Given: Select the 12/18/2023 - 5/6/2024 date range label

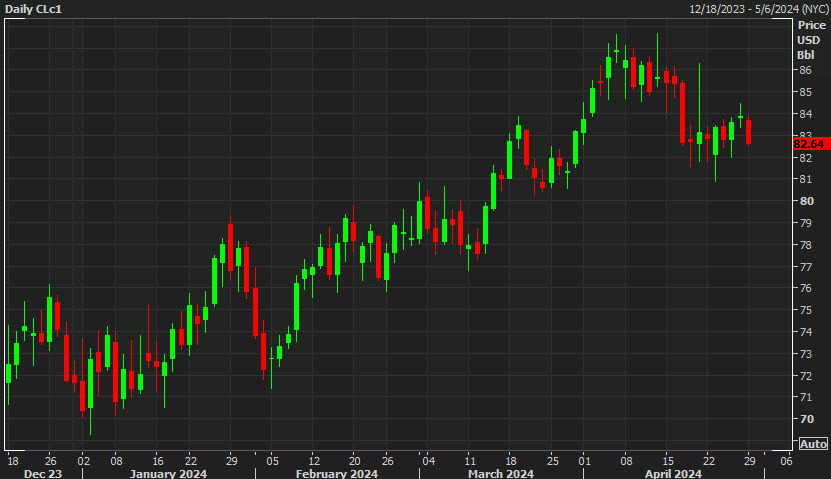Looking at the screenshot, I should (757, 9).
